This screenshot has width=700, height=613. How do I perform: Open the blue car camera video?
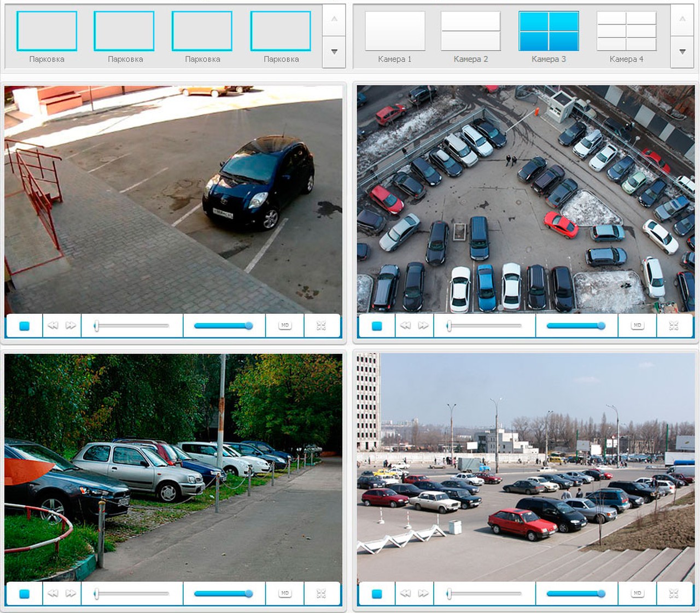pyautogui.click(x=173, y=200)
